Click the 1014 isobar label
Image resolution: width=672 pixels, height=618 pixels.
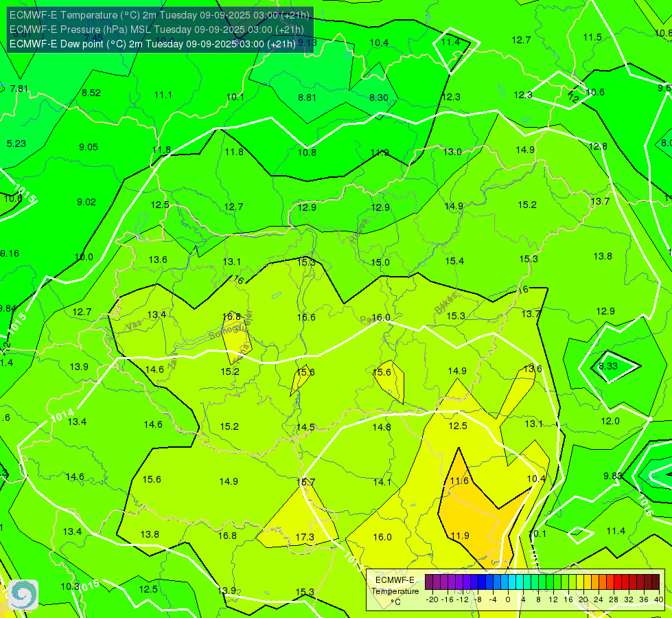[62, 415]
